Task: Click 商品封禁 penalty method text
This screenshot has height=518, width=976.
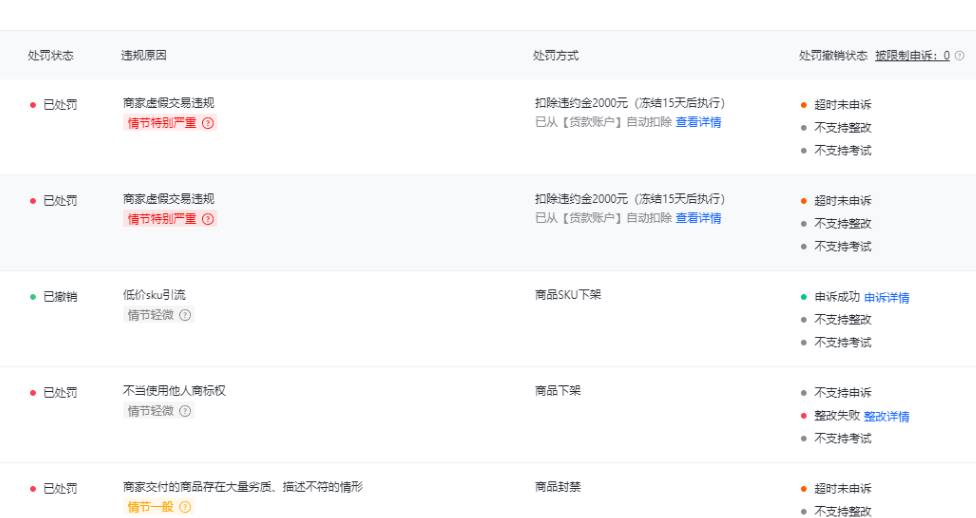Action: [x=558, y=487]
